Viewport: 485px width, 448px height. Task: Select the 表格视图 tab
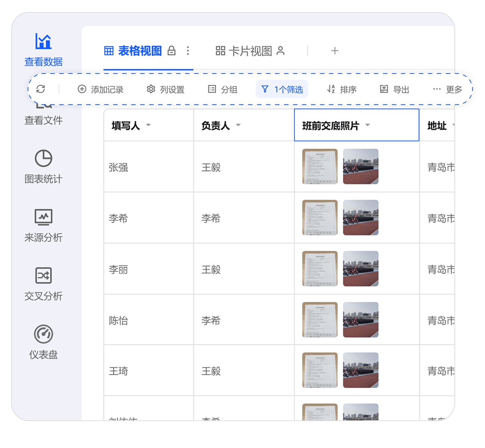pyautogui.click(x=133, y=51)
